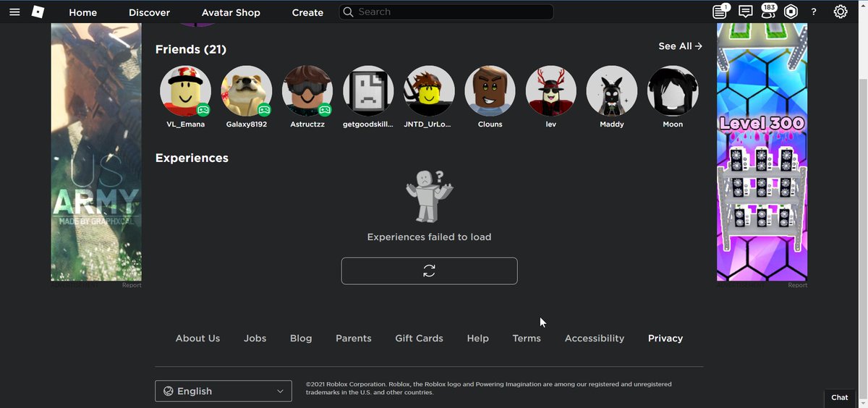The image size is (868, 408).
Task: Open Maddy's avatar
Action: 612,90
